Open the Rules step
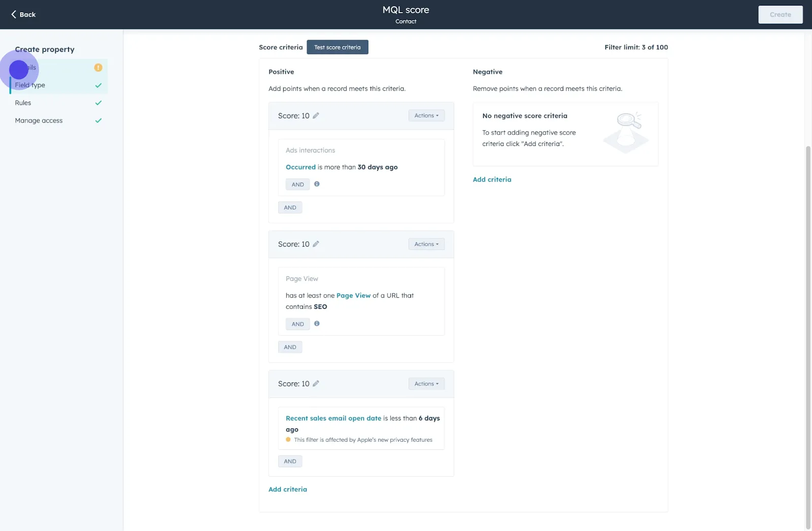The image size is (812, 531). [x=58, y=103]
